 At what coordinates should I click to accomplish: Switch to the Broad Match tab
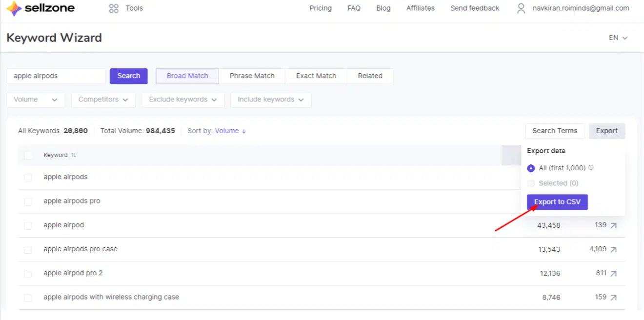[187, 76]
